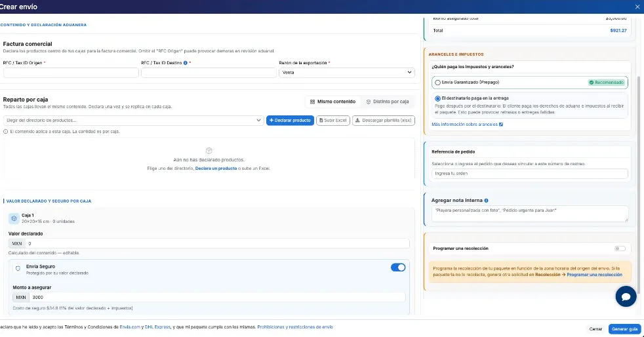Open the Envia.com terms link
This screenshot has height=337, width=644.
tap(130, 327)
